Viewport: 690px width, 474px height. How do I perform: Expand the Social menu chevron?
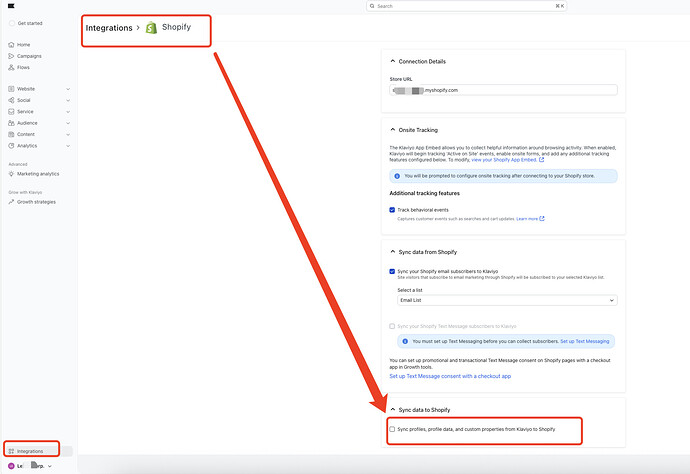coord(68,100)
